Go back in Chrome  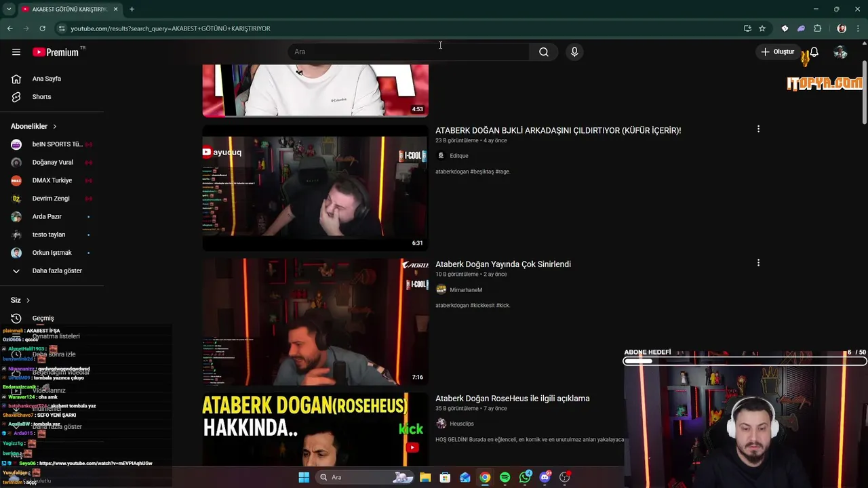pos(9,28)
